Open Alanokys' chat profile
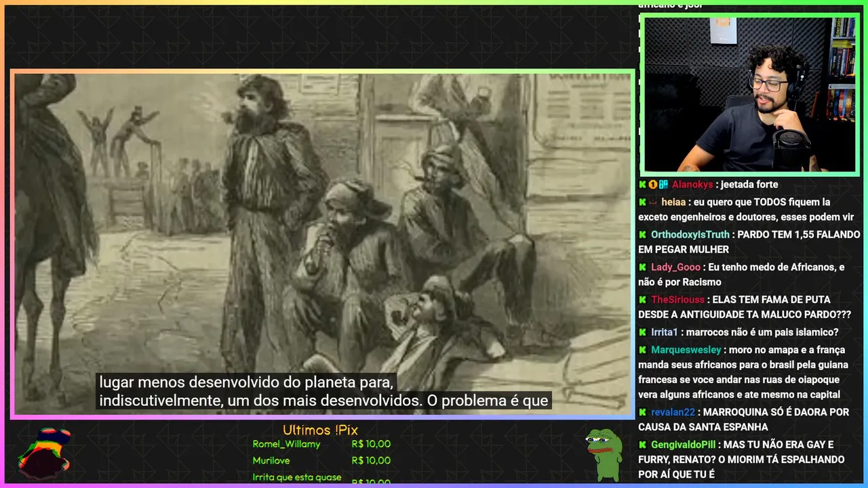This screenshot has width=868, height=488. click(x=692, y=184)
